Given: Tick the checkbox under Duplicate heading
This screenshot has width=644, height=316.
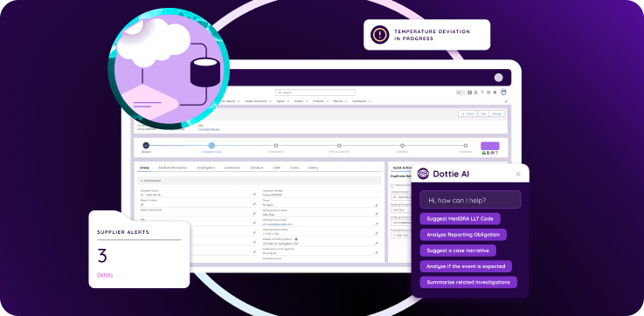Looking at the screenshot, I should point(392,186).
